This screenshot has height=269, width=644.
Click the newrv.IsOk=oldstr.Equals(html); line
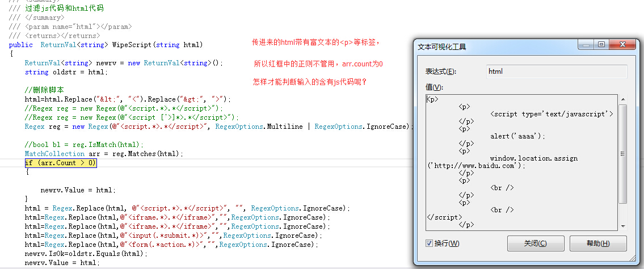click(86, 254)
